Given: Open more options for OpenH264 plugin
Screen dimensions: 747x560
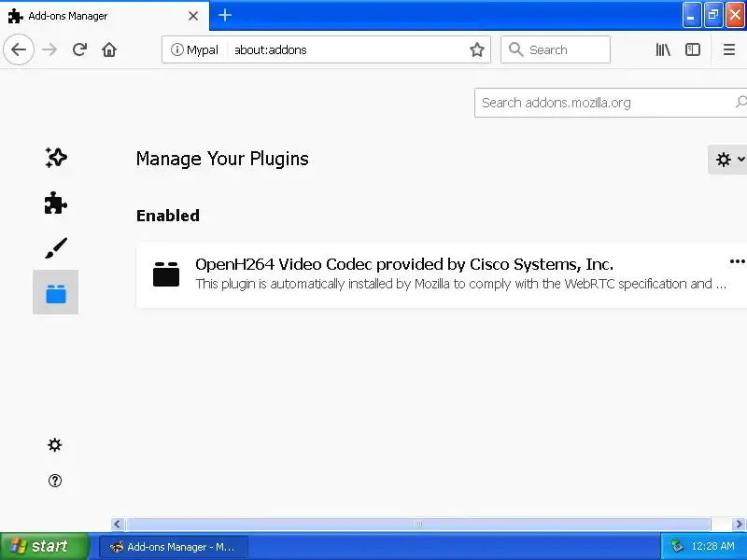Looking at the screenshot, I should pos(737,261).
